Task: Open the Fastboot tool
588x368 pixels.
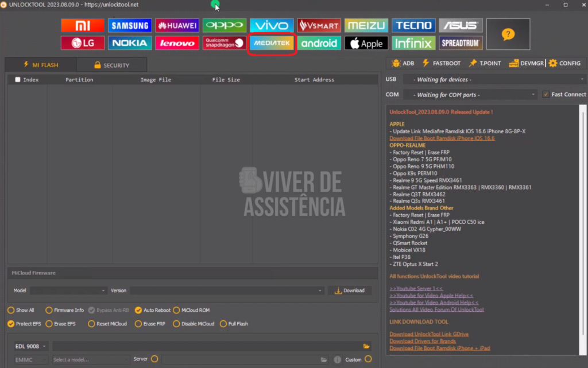Action: pos(442,63)
